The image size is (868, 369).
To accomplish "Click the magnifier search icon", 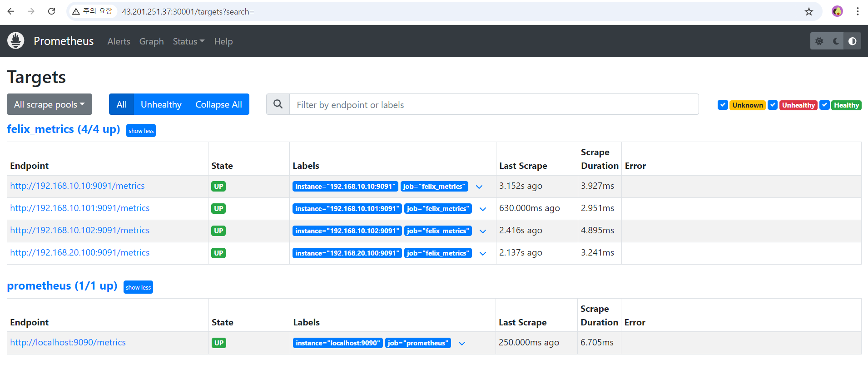I will (278, 104).
